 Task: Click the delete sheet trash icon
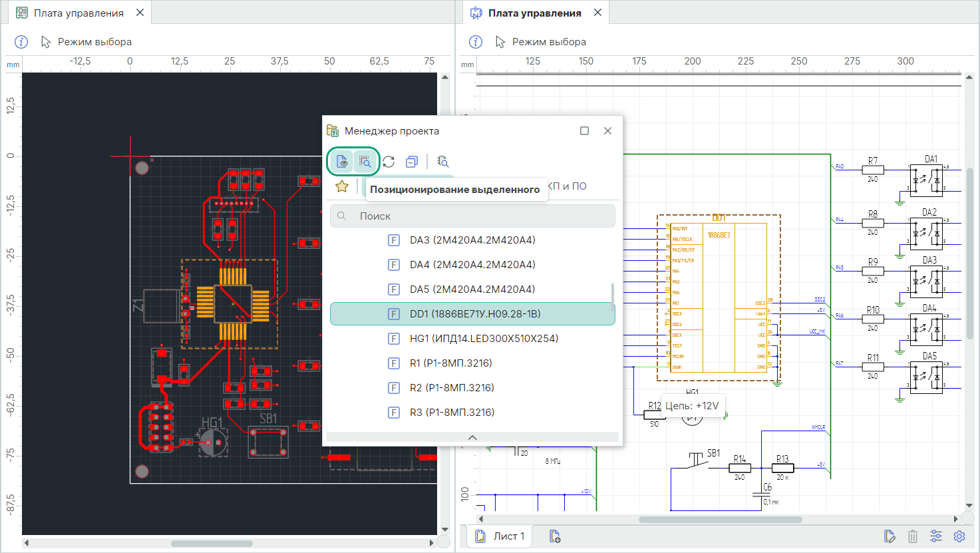913,536
